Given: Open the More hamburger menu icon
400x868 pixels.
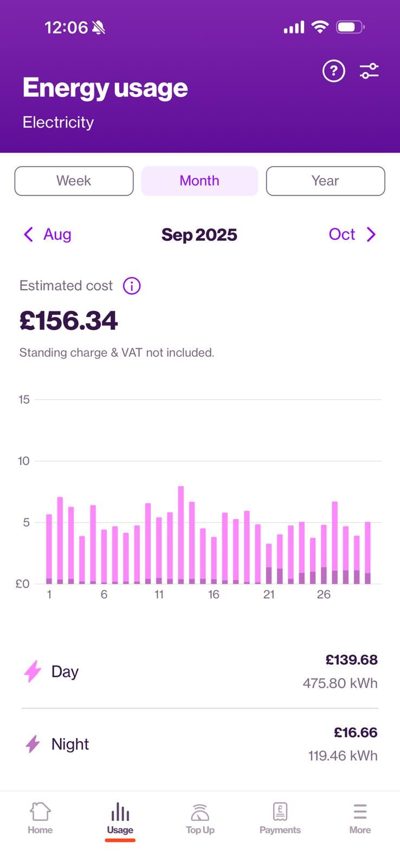Looking at the screenshot, I should click(360, 812).
